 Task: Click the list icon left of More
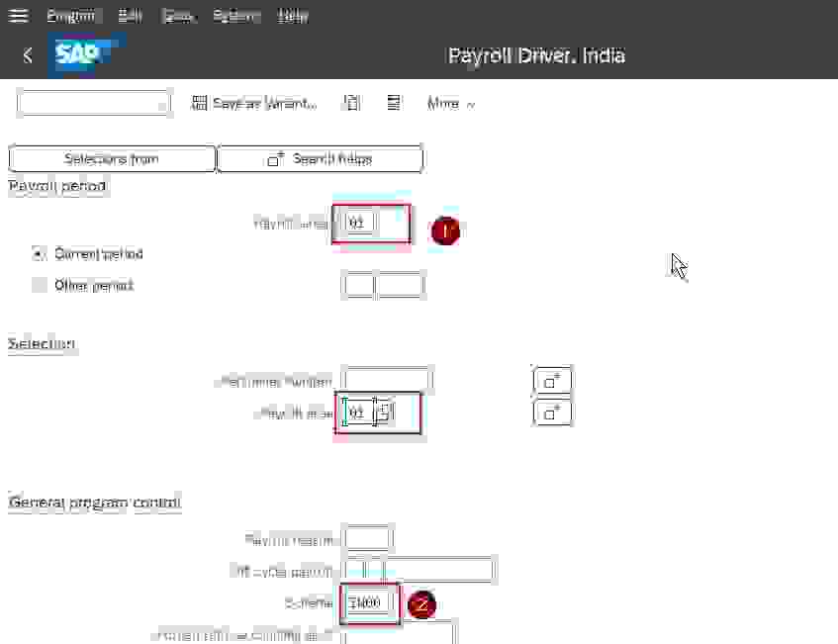[394, 103]
